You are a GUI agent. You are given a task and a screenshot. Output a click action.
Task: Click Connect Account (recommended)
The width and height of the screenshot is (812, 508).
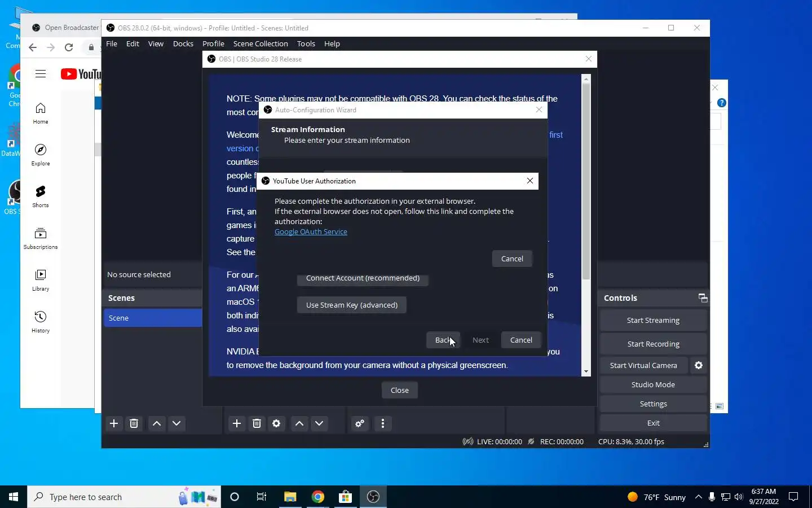click(363, 278)
